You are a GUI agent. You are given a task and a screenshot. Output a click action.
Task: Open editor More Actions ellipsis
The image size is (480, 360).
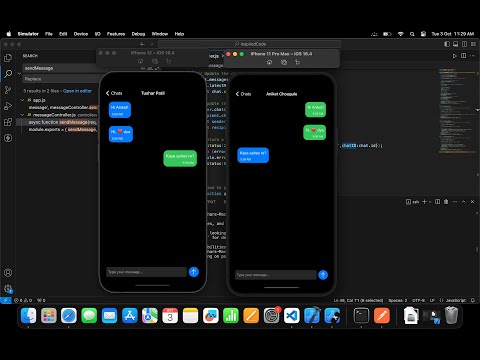point(472,56)
